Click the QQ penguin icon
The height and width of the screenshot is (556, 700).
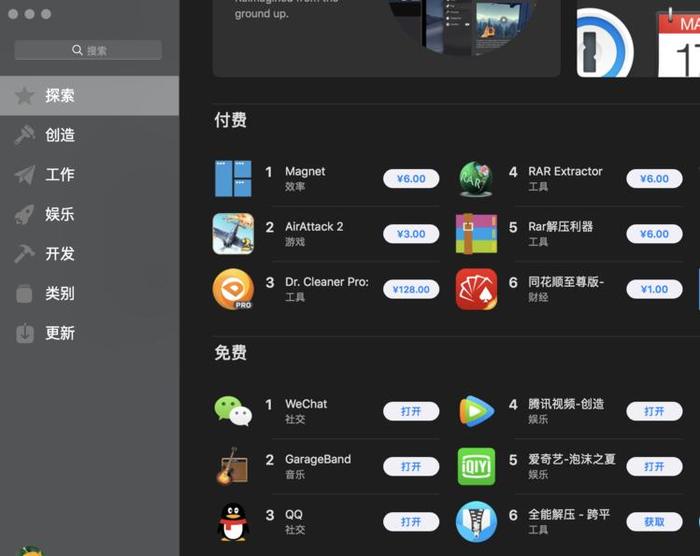click(233, 522)
